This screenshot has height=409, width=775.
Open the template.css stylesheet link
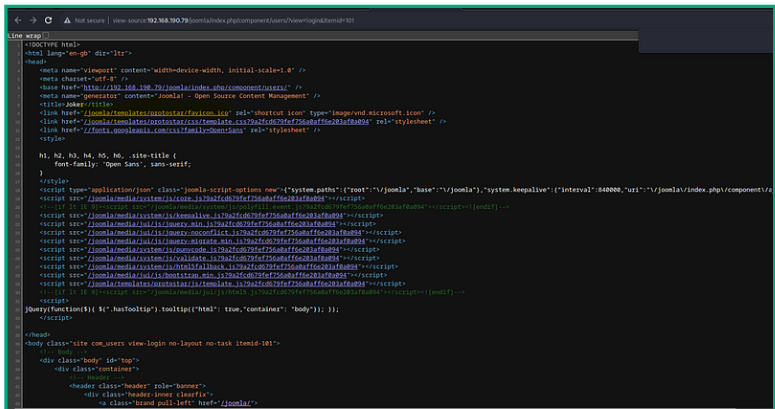click(226, 121)
